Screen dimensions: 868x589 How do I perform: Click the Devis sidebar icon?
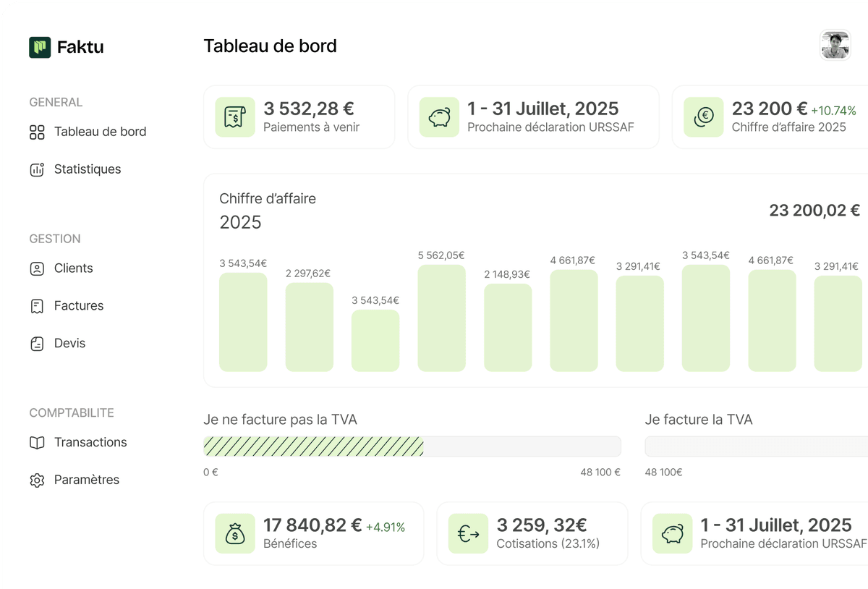(x=37, y=343)
